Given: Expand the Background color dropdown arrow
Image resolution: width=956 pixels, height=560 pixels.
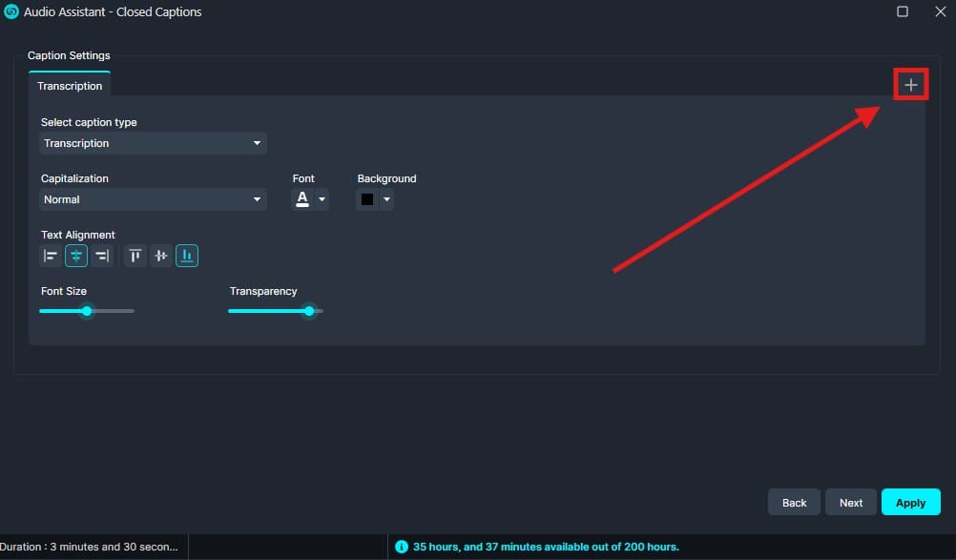Looking at the screenshot, I should coord(386,199).
